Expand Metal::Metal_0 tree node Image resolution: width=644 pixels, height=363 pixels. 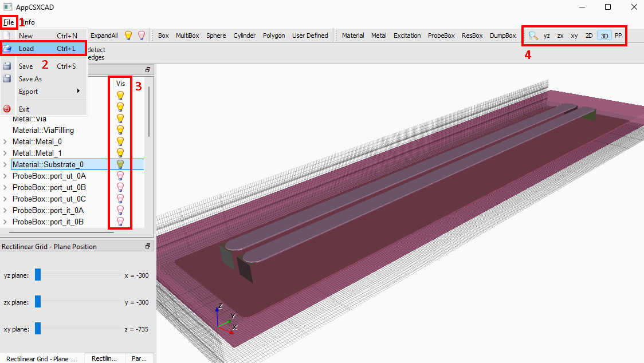pos(5,141)
